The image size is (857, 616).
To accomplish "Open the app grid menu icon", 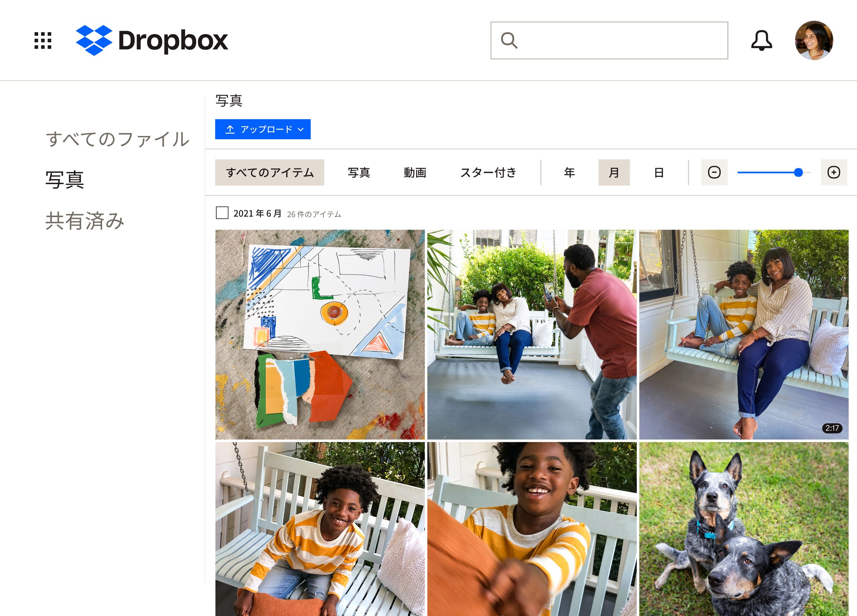I will click(43, 41).
